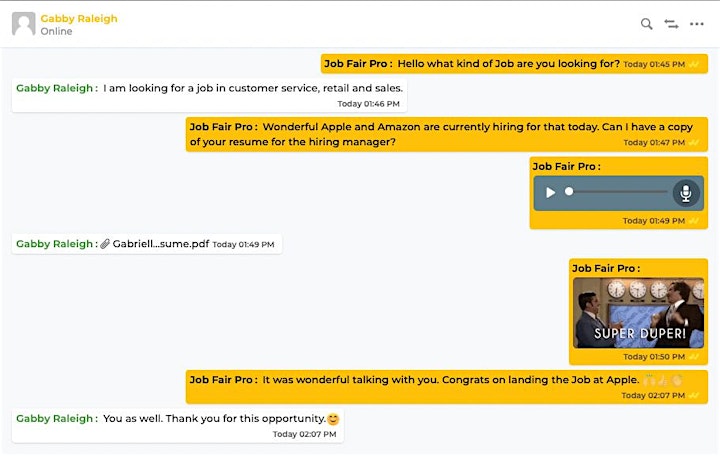Click the Today 01:49 PM timestamp beside the PDF
This screenshot has height=456, width=720.
tap(243, 244)
